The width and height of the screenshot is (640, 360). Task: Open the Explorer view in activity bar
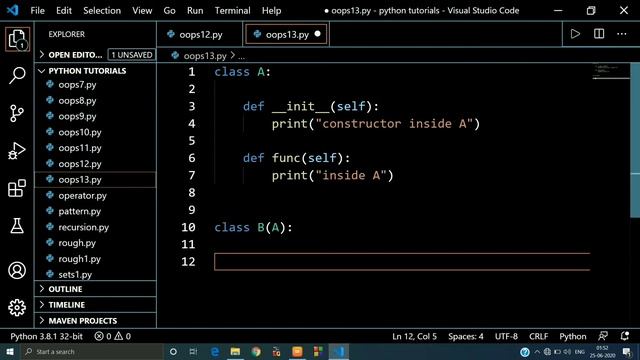point(17,39)
